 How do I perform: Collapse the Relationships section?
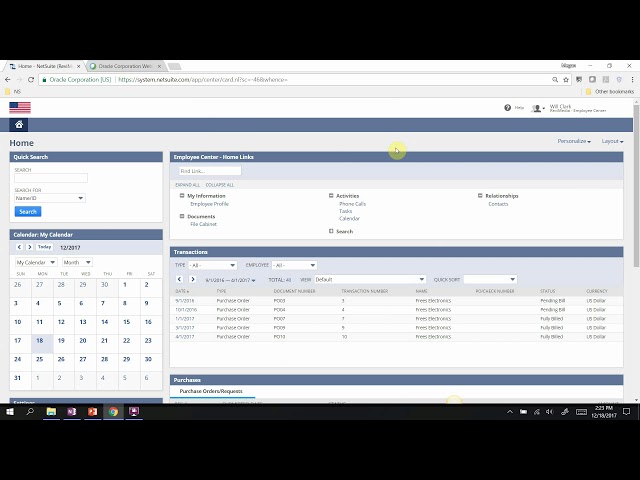point(480,196)
